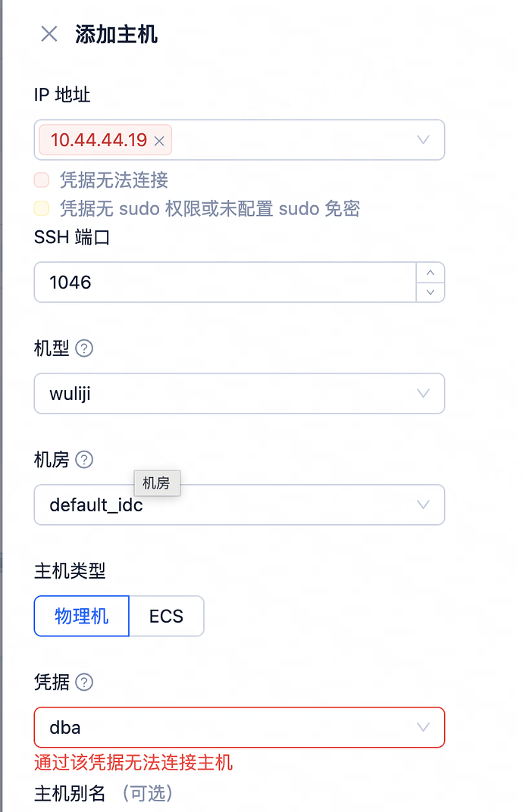Click the 凭据 help question icon
523x812 pixels.
point(85,682)
